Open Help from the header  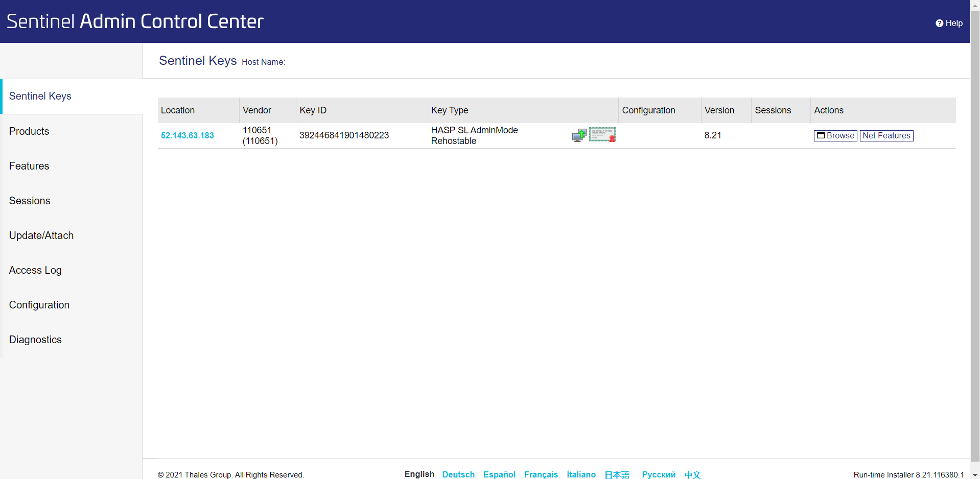949,23
